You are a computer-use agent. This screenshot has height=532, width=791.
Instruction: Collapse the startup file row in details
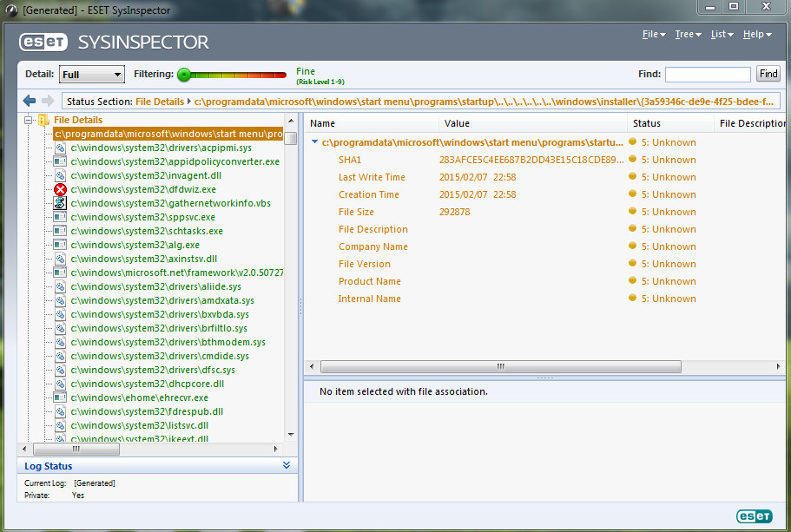[314, 142]
